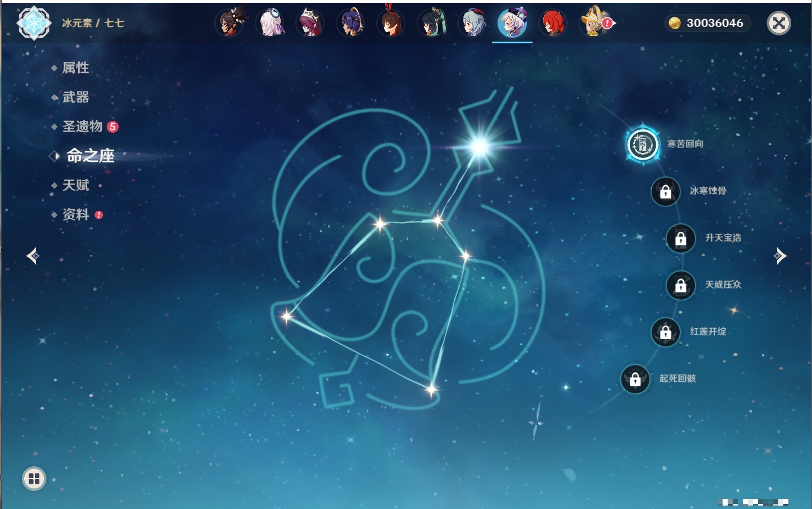Viewport: 812px width, 509px height.
Task: Select the dark-blue-haired portrait with gold ornament
Action: tap(351, 23)
